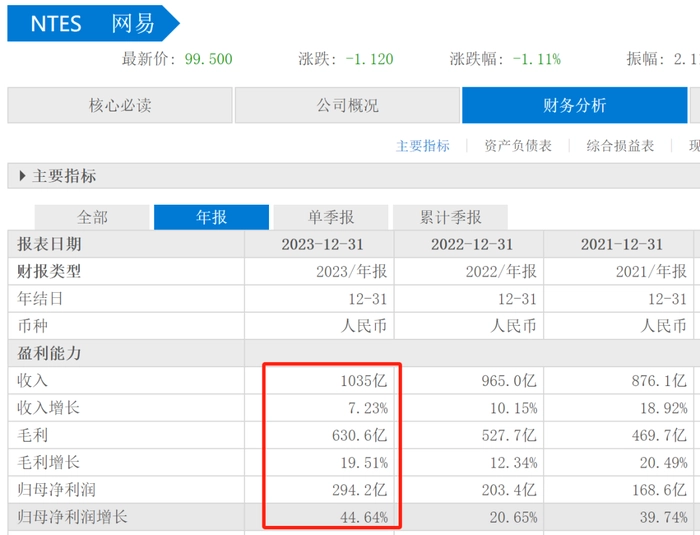The width and height of the screenshot is (700, 535).
Task: Switch to 单季报 report filter
Action: point(330,217)
